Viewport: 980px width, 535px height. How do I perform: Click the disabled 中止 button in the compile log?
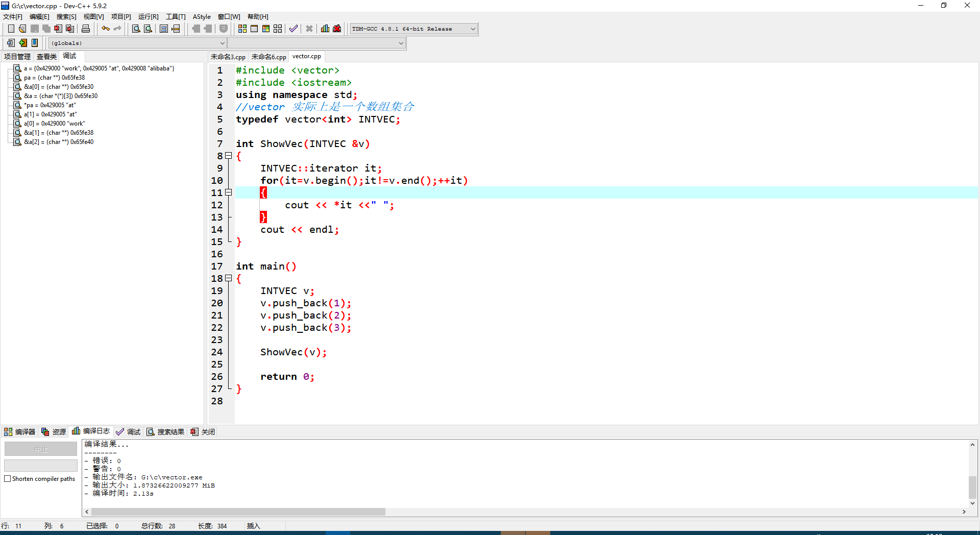pos(41,449)
